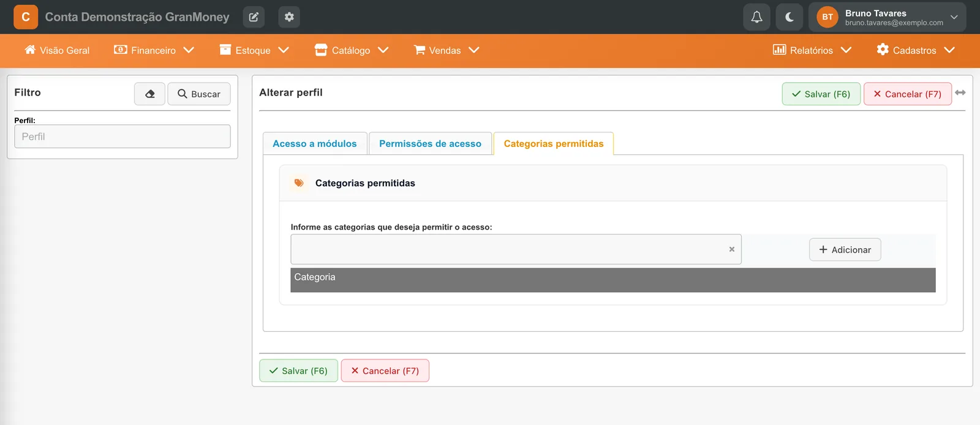Click the home icon in Visão Geral
Viewport: 980px width, 425px height.
tap(30, 50)
